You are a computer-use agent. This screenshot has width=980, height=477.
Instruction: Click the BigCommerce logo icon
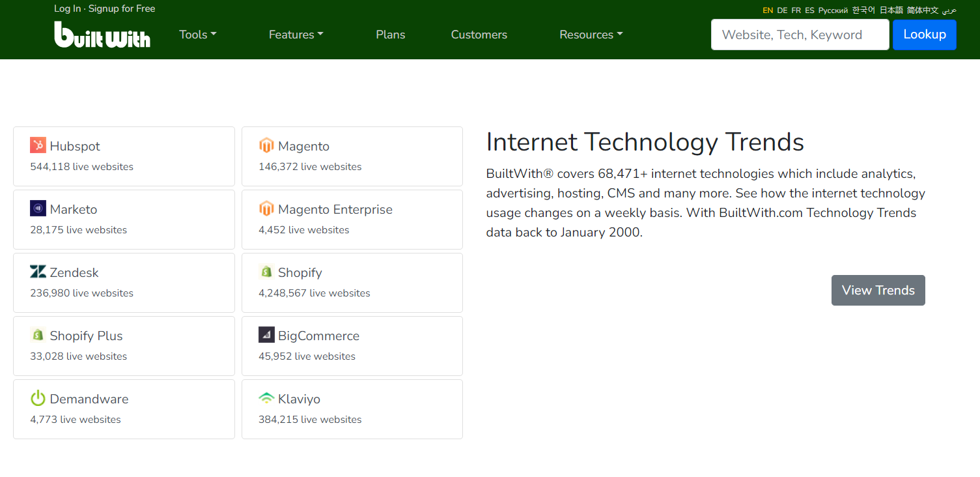266,335
